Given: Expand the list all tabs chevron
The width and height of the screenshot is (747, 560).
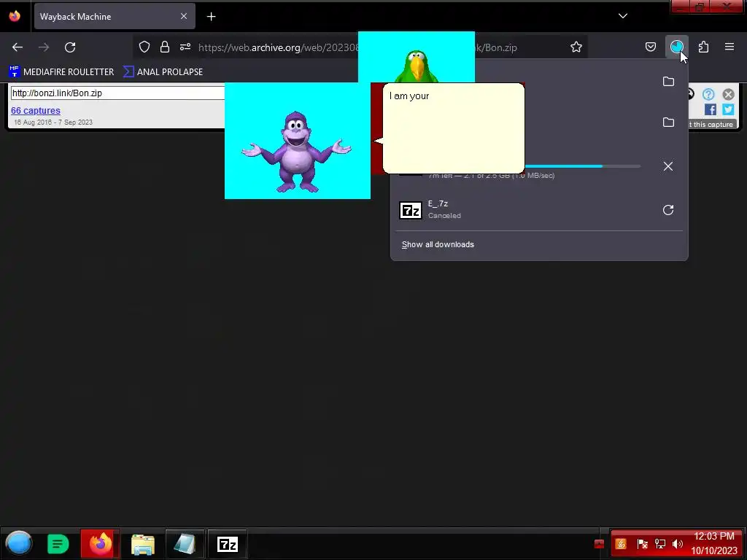Looking at the screenshot, I should click(x=623, y=16).
